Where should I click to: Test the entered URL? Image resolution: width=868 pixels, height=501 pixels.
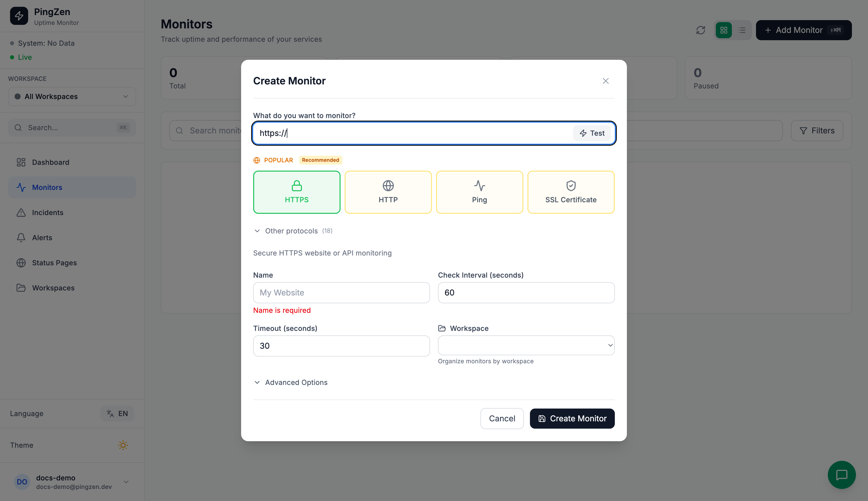pos(592,133)
